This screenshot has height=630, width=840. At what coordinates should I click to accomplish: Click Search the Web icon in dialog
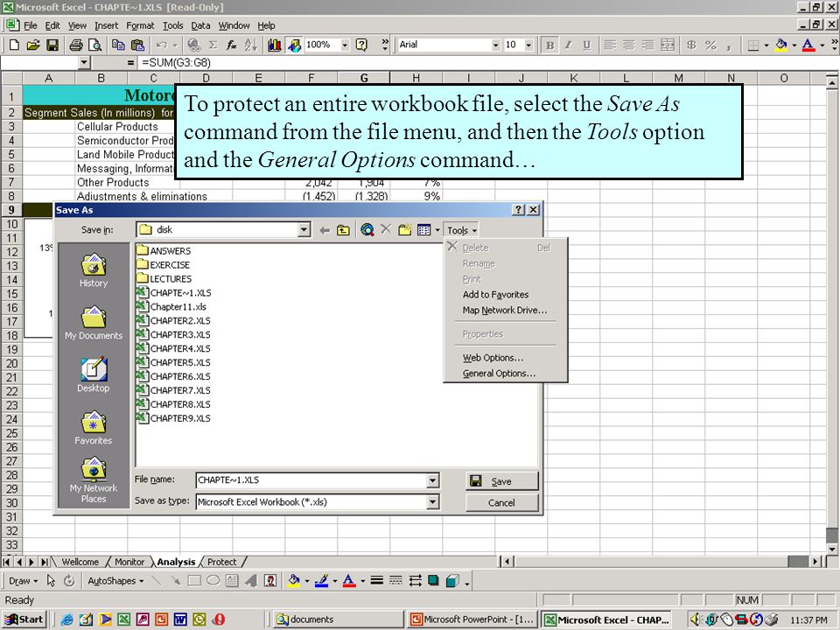pos(367,230)
